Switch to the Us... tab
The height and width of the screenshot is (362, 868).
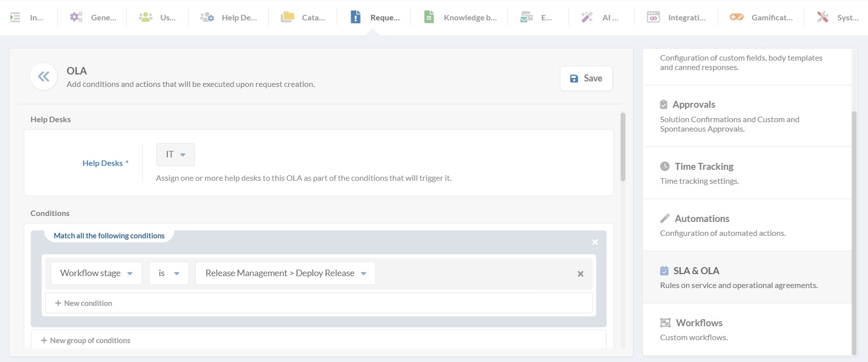157,17
